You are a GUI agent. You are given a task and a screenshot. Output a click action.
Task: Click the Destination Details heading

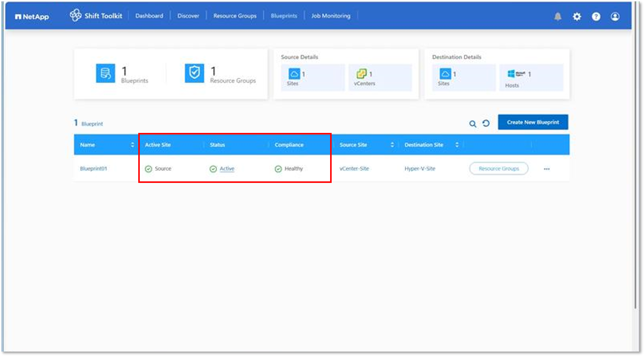click(x=457, y=57)
